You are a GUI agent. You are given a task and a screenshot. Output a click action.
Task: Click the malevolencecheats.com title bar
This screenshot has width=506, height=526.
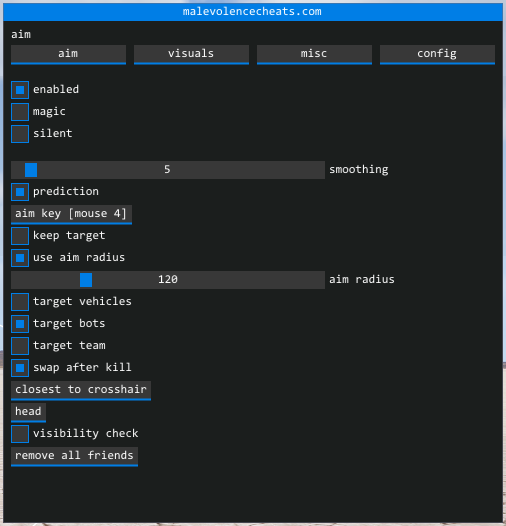pos(253,12)
